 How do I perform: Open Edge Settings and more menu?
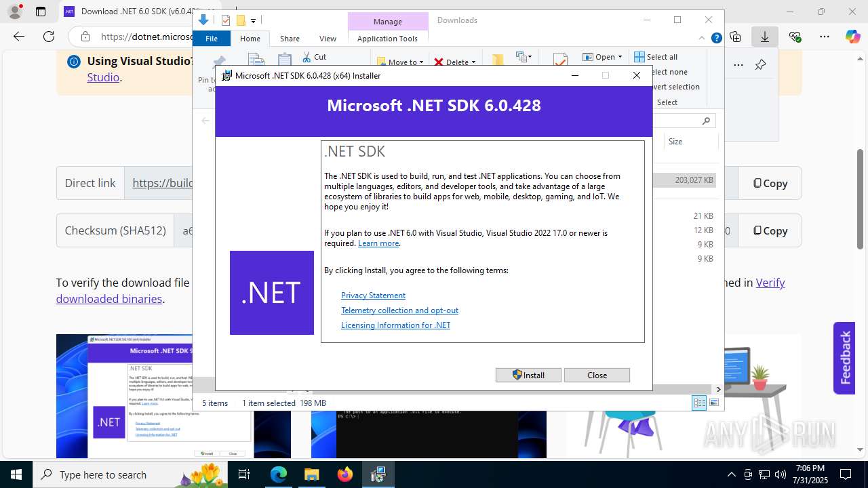point(825,37)
